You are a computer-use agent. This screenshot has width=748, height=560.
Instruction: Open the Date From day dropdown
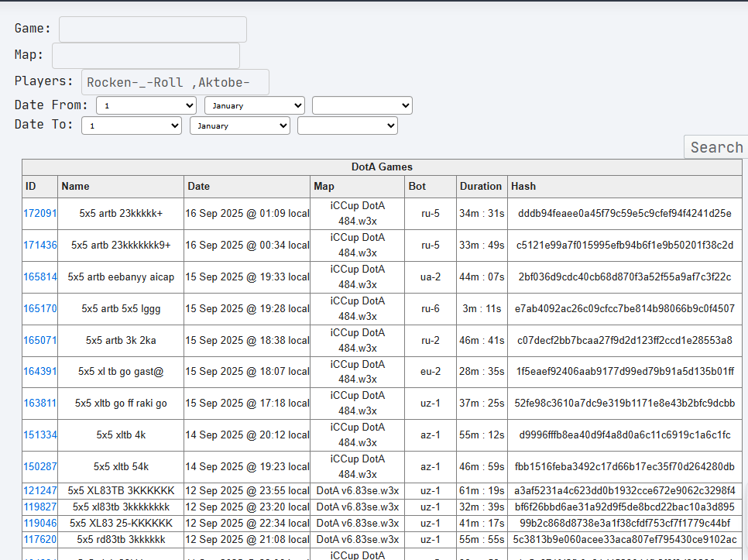pyautogui.click(x=146, y=105)
